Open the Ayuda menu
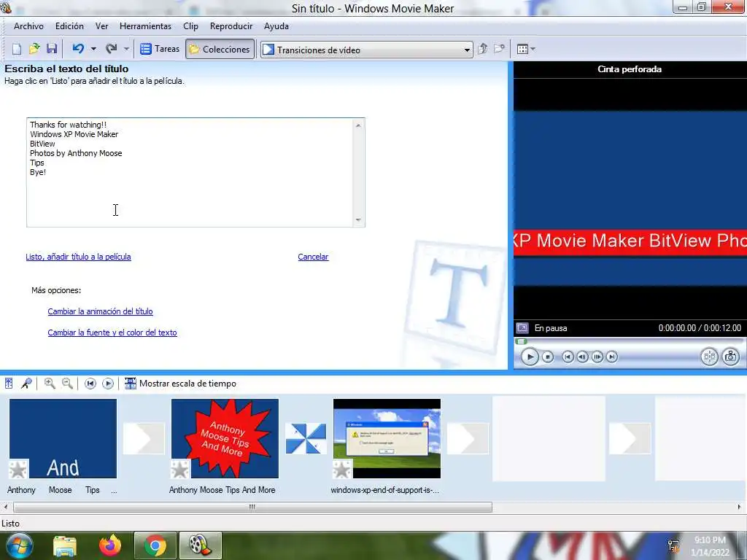This screenshot has width=747, height=560. [x=276, y=26]
